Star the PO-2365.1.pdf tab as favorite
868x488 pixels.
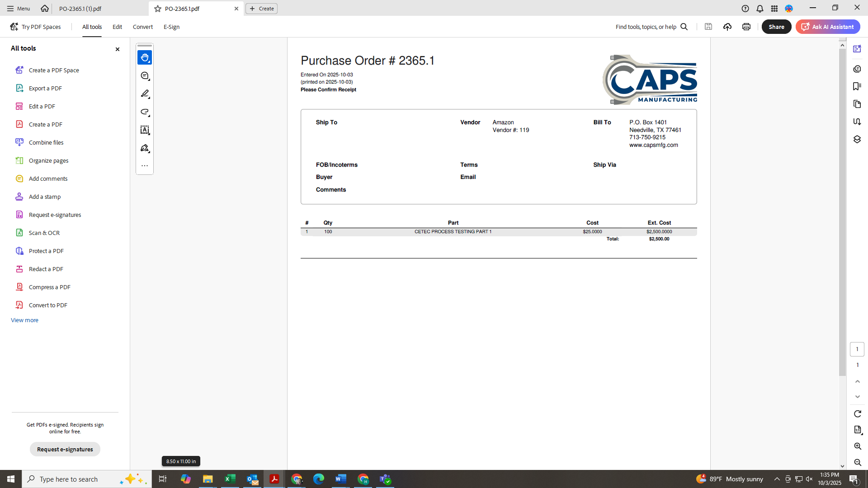pos(158,9)
